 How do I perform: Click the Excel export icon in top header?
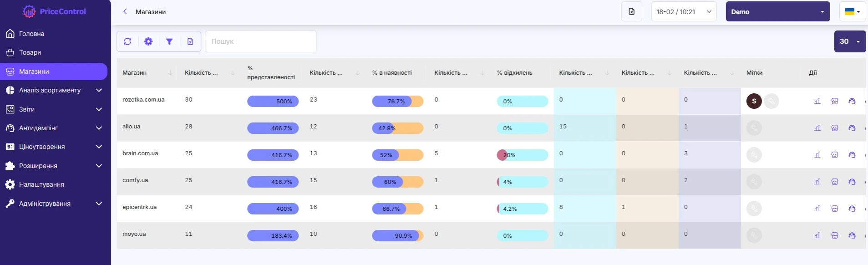tap(632, 11)
